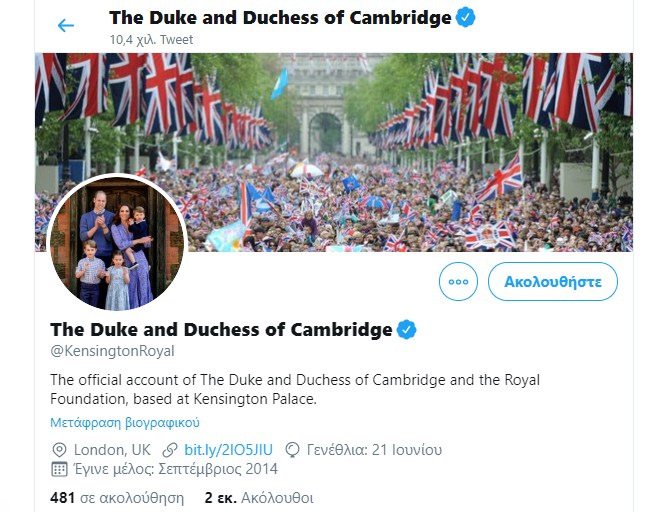Click the 10,4 χιλ. Tweet count
The height and width of the screenshot is (512, 664).
[x=151, y=40]
